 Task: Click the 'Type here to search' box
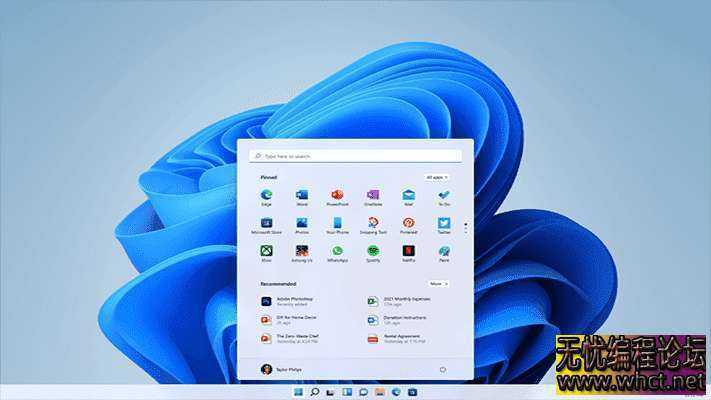click(x=356, y=156)
